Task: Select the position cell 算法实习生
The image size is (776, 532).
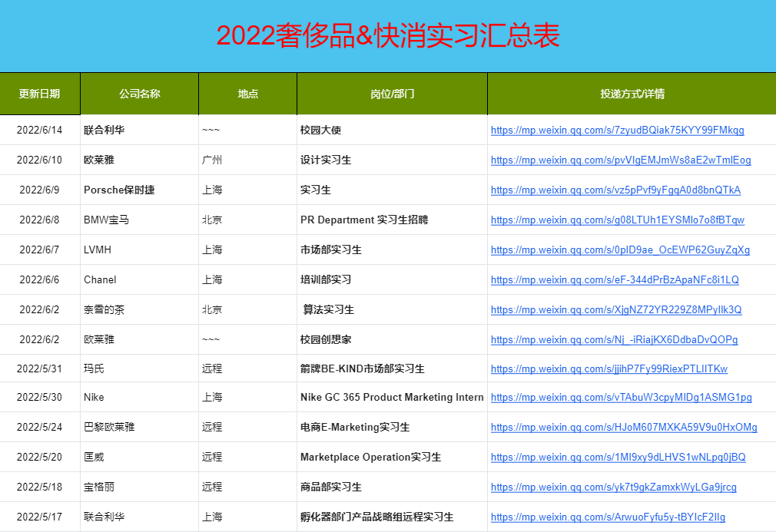Action: pos(393,309)
